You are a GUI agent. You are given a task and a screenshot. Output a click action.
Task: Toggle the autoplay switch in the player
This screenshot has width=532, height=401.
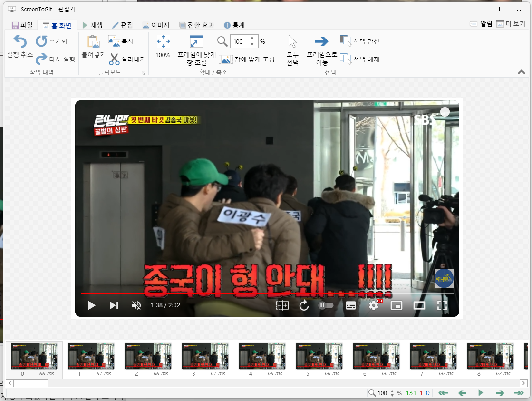pos(326,305)
